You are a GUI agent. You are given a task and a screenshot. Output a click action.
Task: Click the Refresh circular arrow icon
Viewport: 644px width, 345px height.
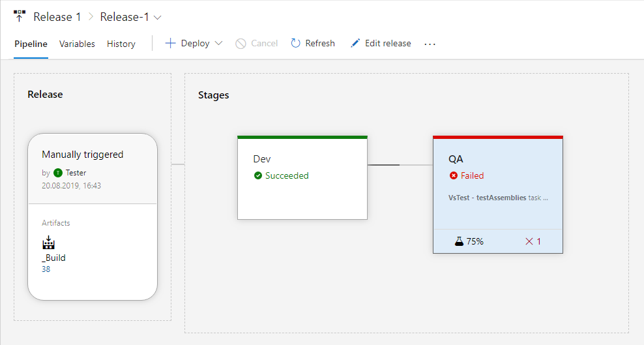click(295, 44)
